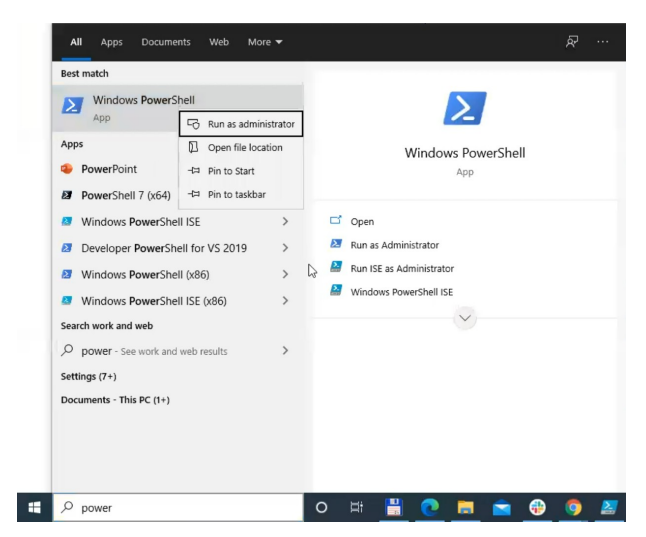Viewport: 646px width, 537px height.
Task: Click Run ISE as Administrator action
Action: tap(402, 269)
